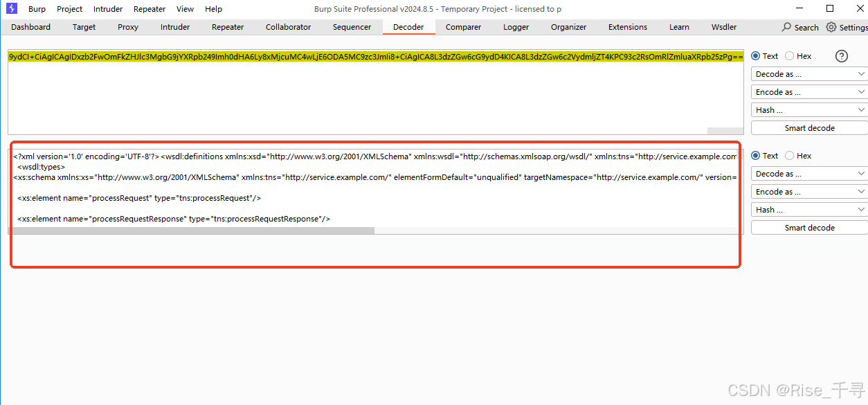Switch to the Comparer tab
868x405 pixels.
point(463,27)
